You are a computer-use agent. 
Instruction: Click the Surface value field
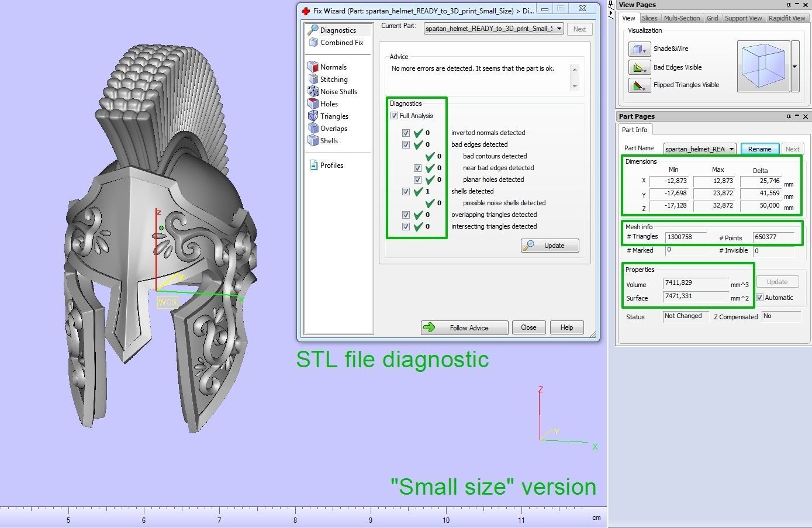696,297
